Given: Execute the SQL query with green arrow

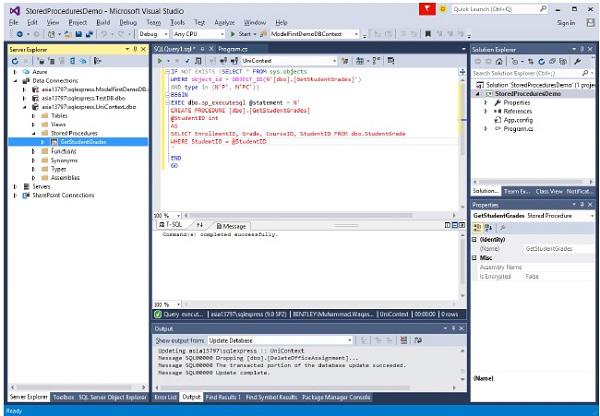Looking at the screenshot, I should 160,61.
